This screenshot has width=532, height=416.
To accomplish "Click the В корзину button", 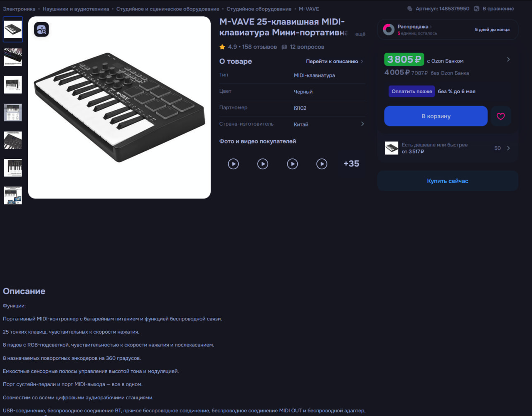I will (x=436, y=116).
